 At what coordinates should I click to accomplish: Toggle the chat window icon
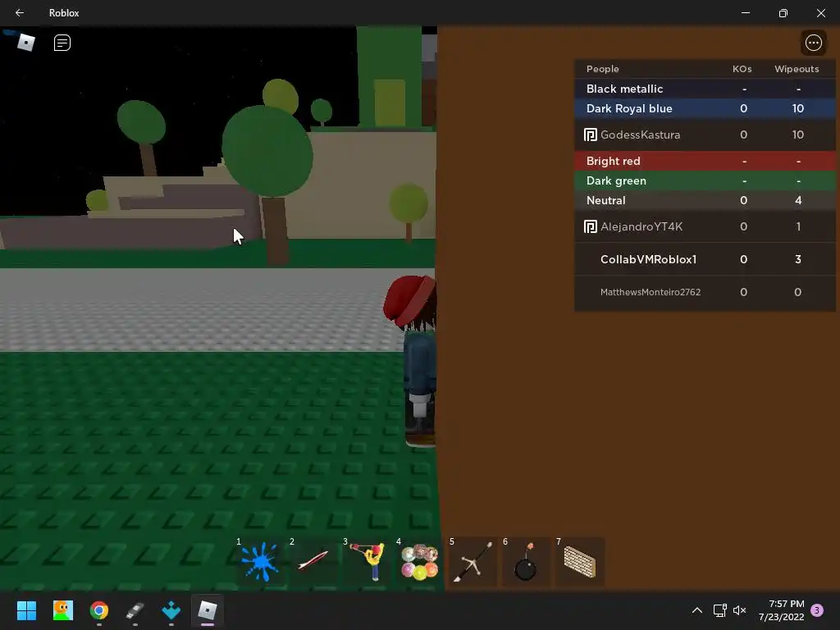62,43
